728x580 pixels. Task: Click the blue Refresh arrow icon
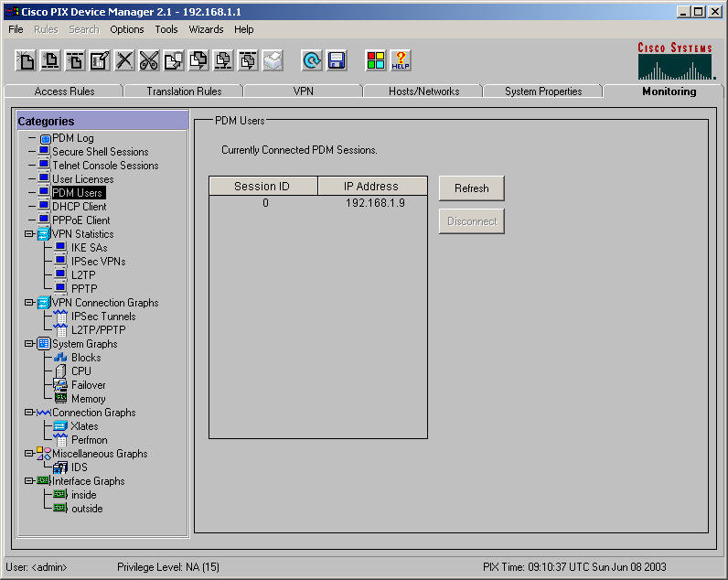(312, 60)
